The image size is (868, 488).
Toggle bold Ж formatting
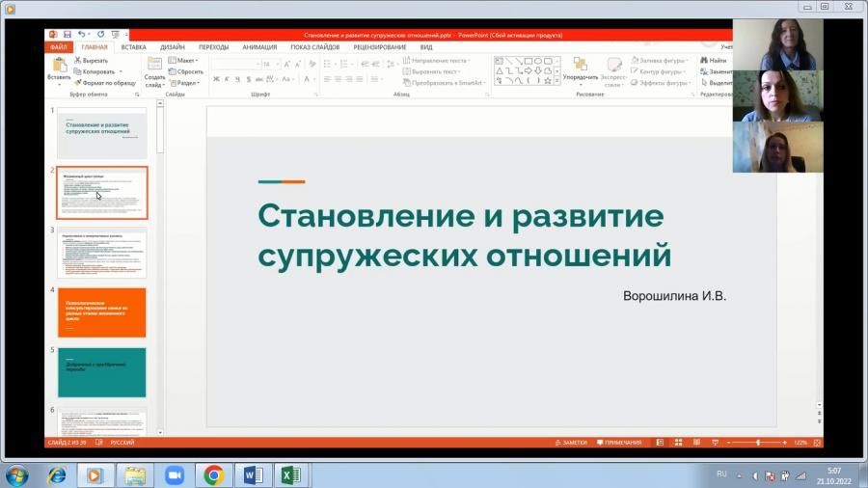[216, 80]
